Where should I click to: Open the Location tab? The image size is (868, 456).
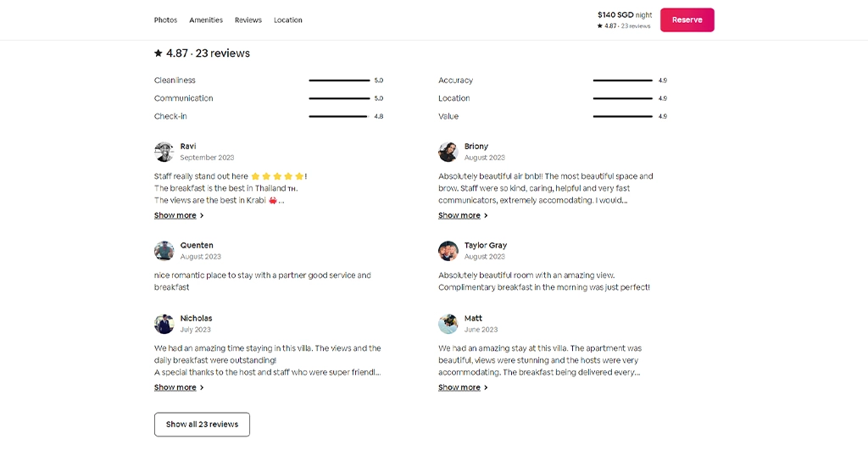pos(288,20)
